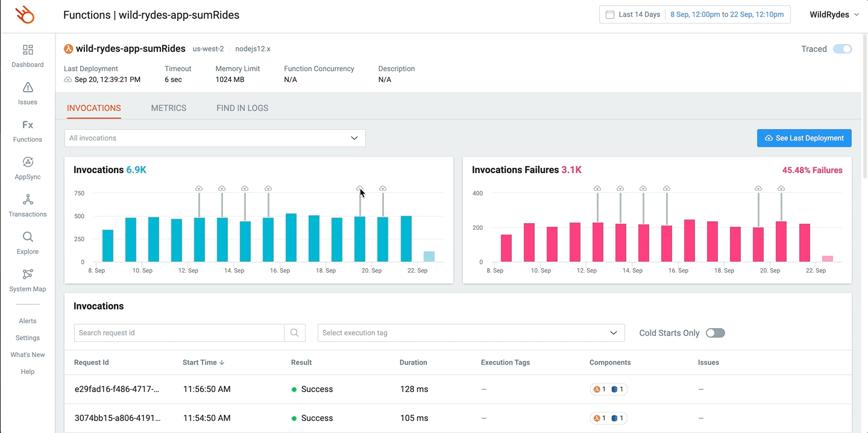Click the 8 Sep to 22 Sep date range
This screenshot has height=433, width=868.
(727, 14)
